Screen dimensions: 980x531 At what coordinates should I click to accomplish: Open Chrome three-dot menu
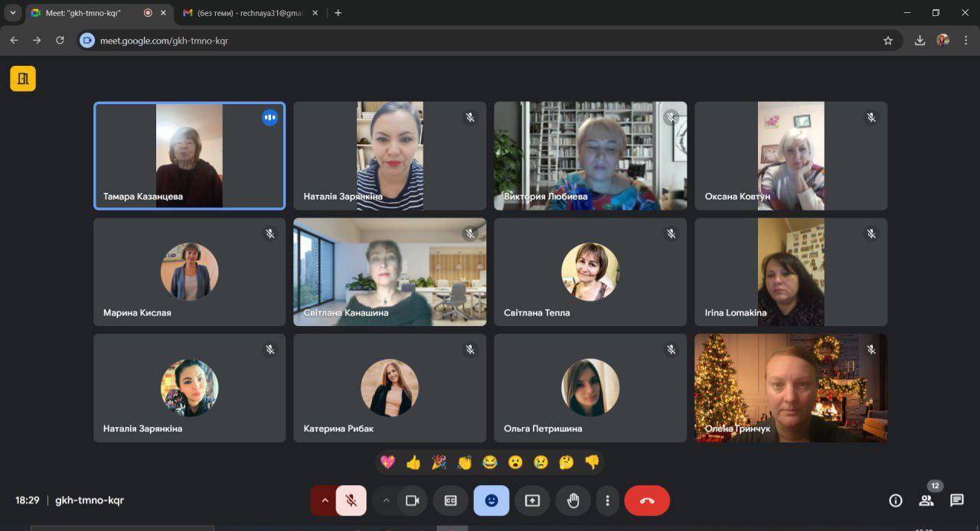coord(966,41)
